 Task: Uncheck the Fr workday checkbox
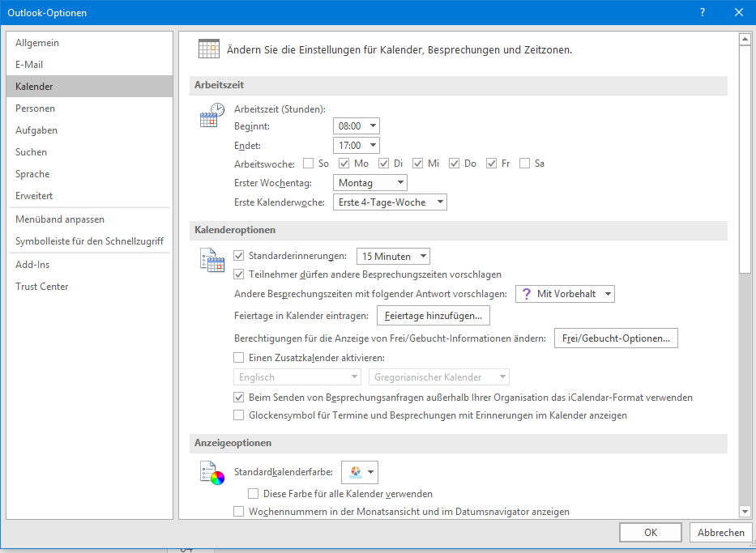click(491, 164)
